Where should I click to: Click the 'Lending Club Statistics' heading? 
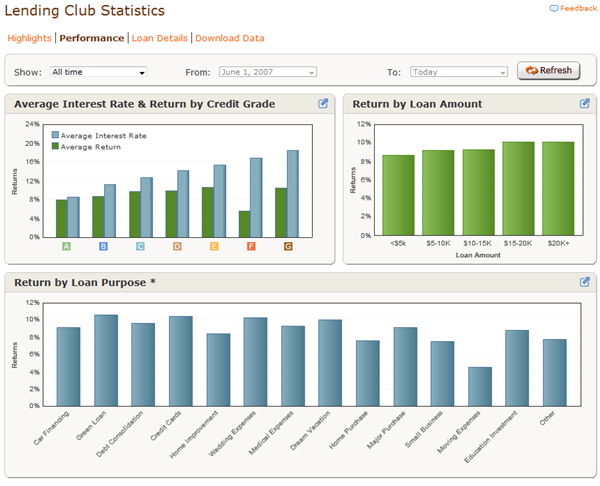(85, 10)
